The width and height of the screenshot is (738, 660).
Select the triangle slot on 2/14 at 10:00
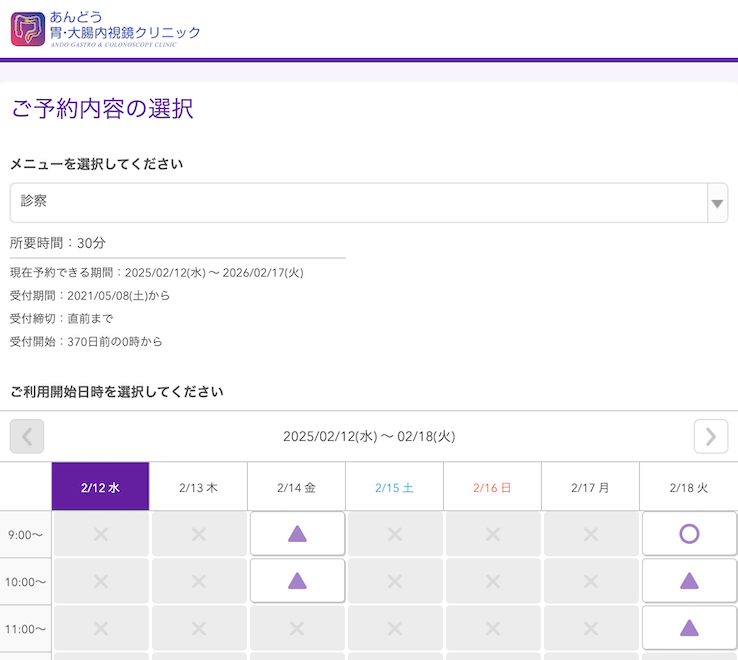297,581
